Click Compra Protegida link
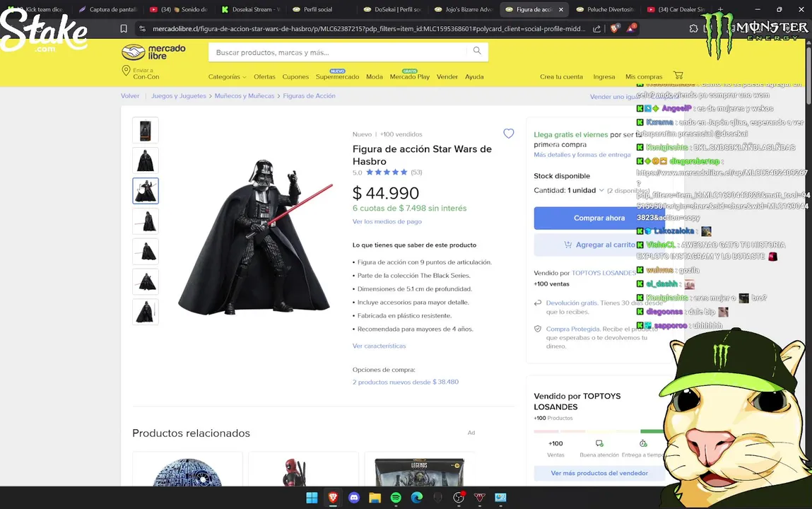Viewport: 812px width, 509px height. [572, 329]
